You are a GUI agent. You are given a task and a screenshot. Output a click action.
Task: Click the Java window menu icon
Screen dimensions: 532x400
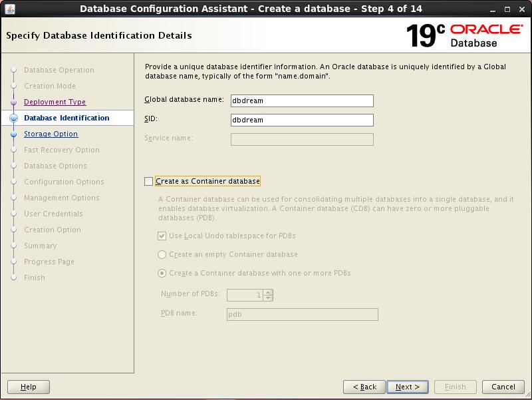point(9,9)
